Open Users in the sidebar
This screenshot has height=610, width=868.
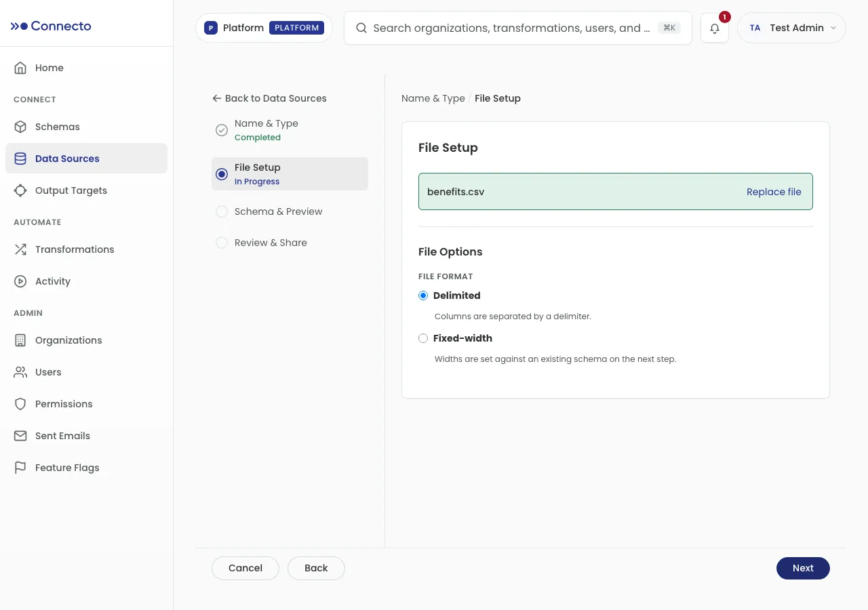tap(86, 372)
